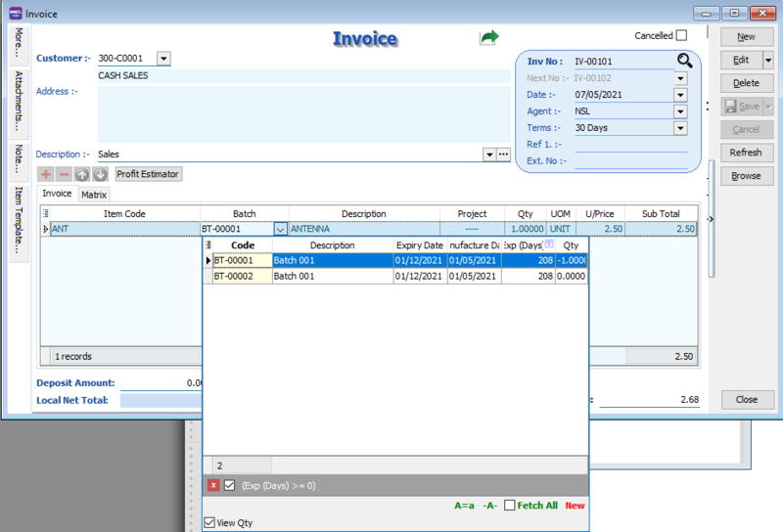Click the Profit Estimator button

tap(148, 174)
